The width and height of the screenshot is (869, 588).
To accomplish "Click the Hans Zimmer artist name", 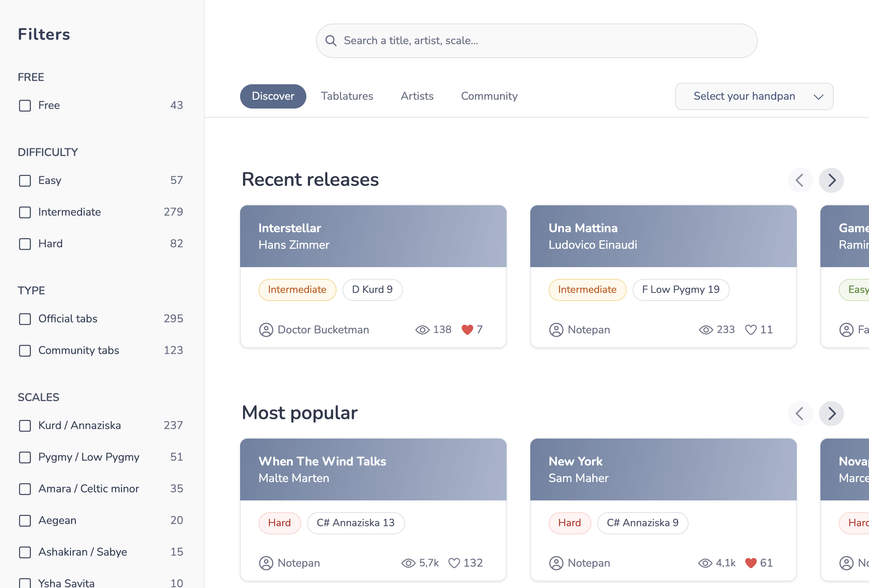I will pos(294,245).
